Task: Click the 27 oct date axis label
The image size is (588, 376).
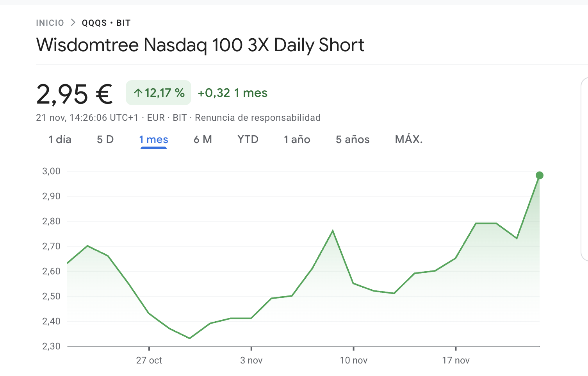Action: coord(149,360)
